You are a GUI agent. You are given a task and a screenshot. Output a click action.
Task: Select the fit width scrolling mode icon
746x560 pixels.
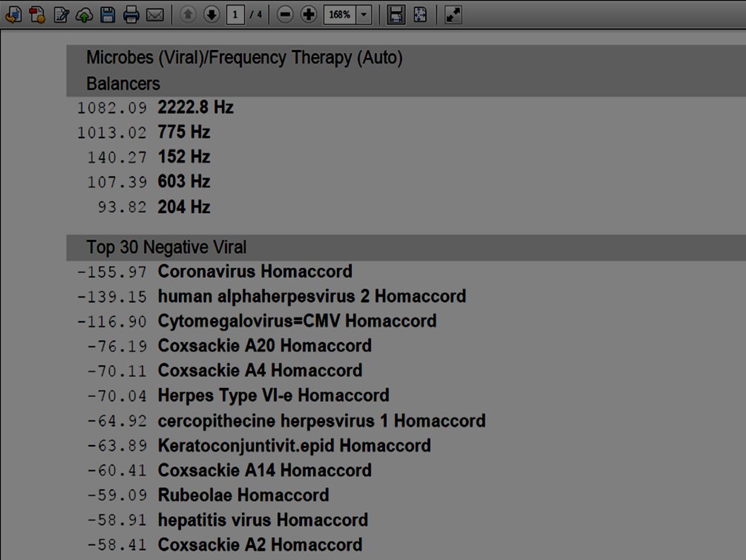pyautogui.click(x=396, y=15)
